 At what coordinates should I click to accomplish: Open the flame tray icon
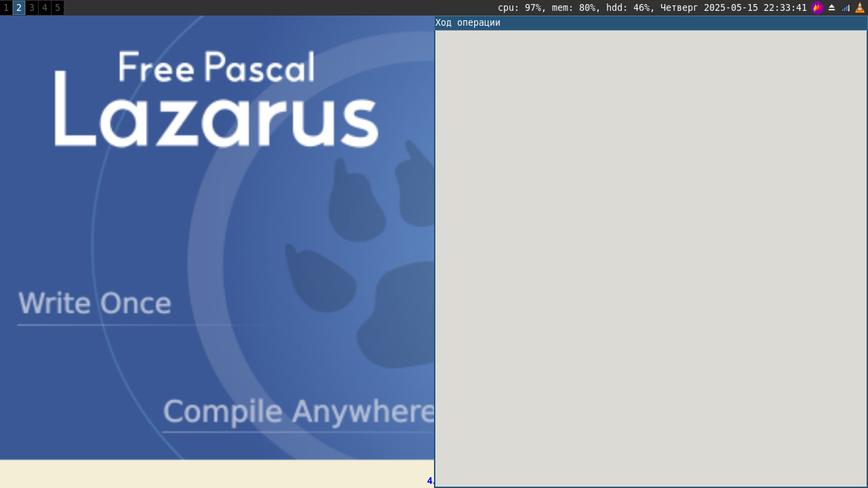tap(817, 7)
